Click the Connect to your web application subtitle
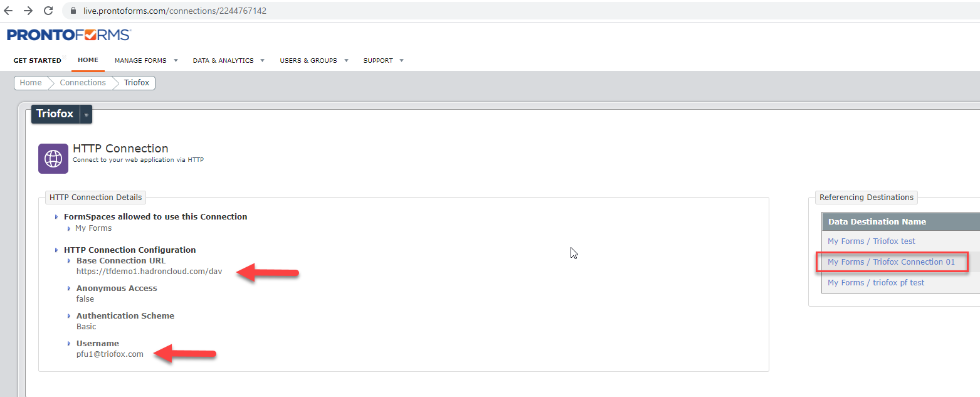 coord(138,160)
